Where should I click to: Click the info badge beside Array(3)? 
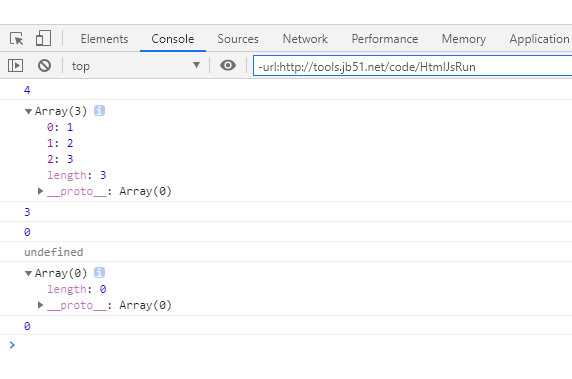(99, 111)
